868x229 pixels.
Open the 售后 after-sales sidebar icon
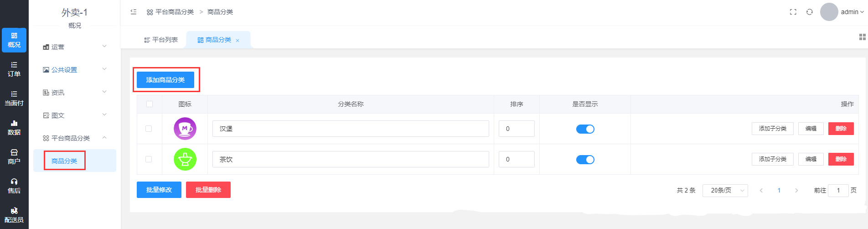[x=14, y=186]
